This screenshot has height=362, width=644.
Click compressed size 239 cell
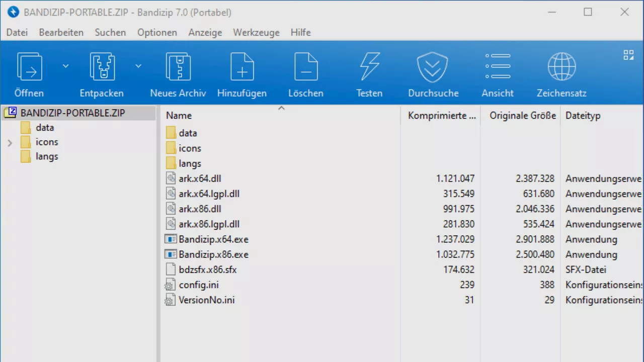pyautogui.click(x=467, y=285)
